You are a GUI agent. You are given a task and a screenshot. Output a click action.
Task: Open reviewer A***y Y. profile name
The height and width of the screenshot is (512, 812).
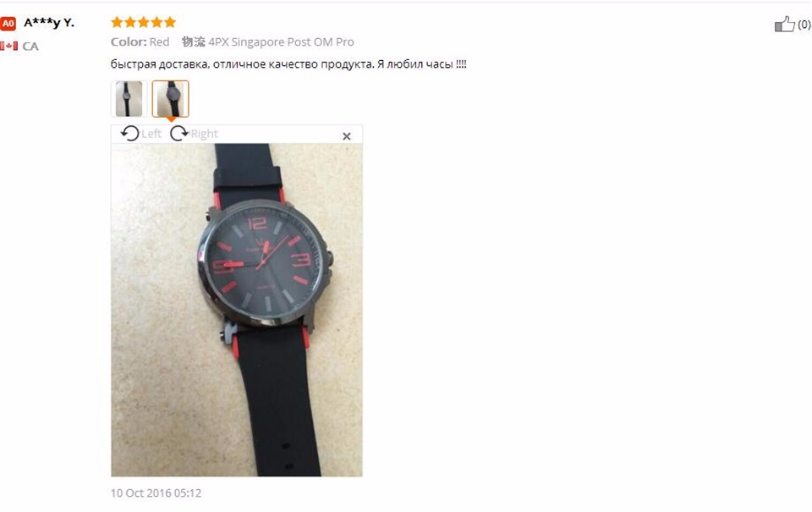coord(49,22)
